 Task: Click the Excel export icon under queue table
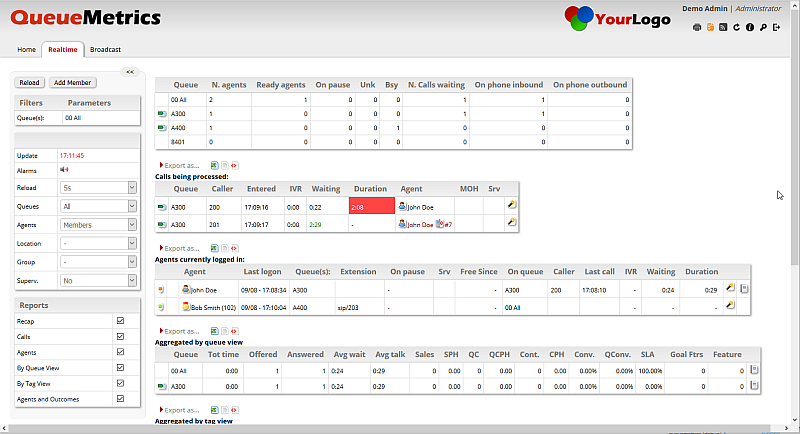point(211,165)
